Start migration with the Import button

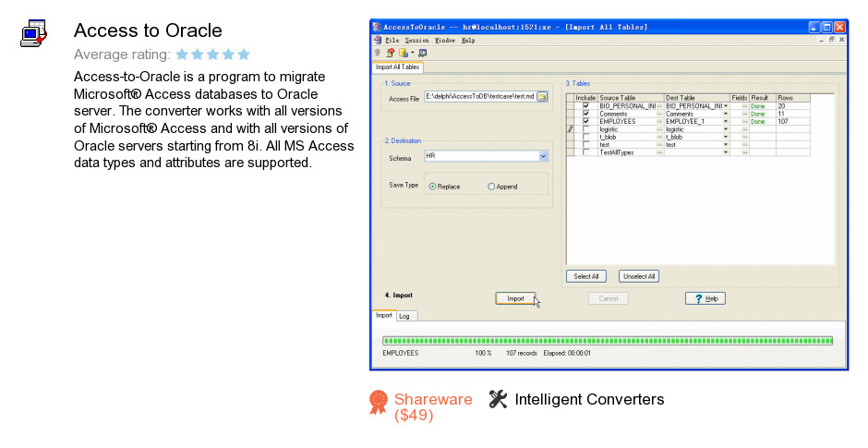tap(515, 298)
